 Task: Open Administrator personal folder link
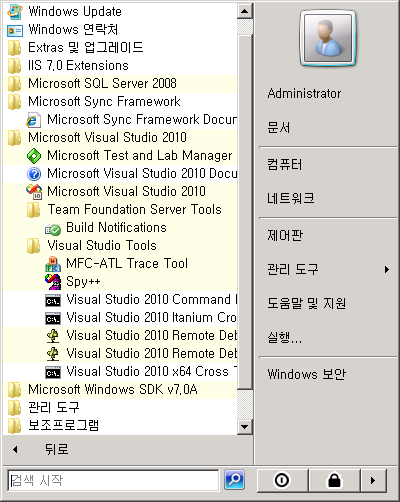pyautogui.click(x=304, y=94)
